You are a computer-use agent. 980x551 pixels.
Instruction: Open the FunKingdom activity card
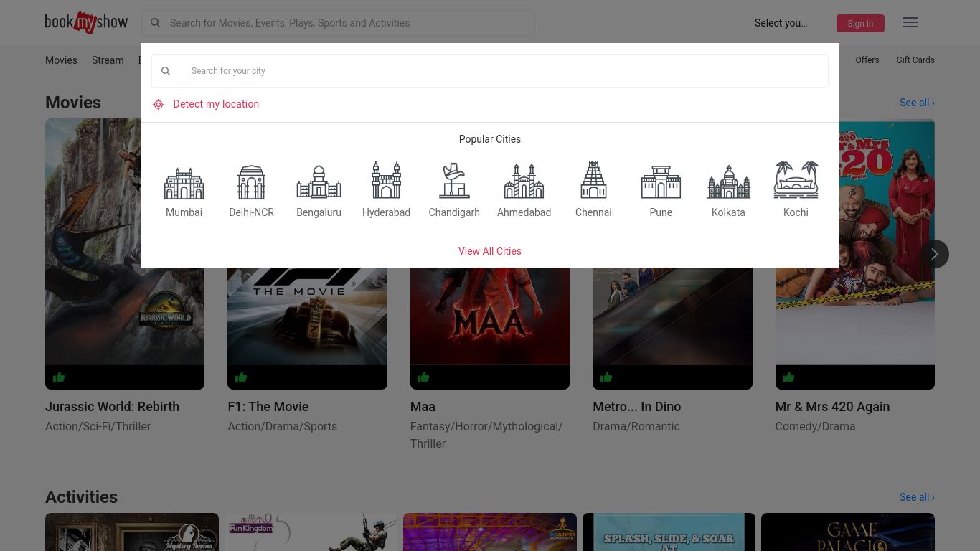click(311, 532)
